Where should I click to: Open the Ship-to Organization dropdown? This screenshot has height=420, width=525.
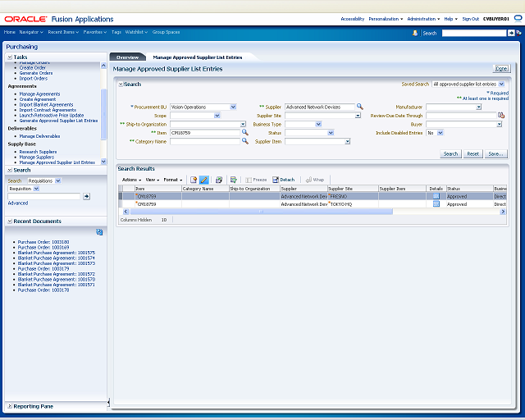pyautogui.click(x=243, y=124)
